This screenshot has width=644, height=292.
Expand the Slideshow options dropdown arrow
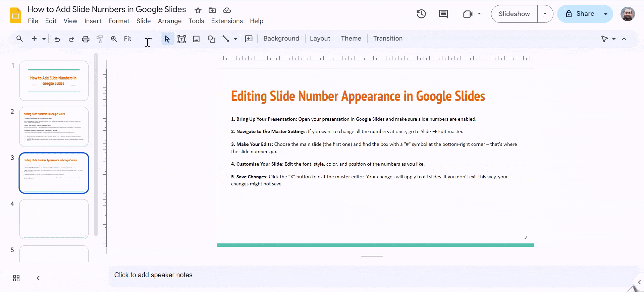pos(545,14)
